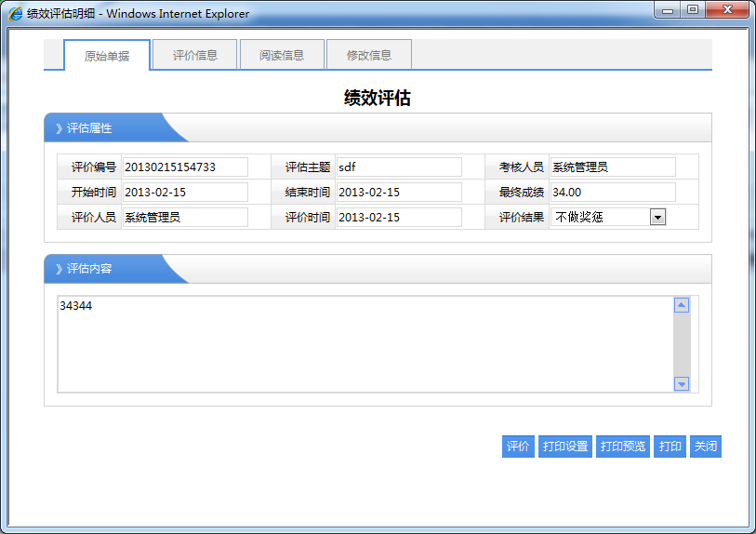Select the 修改信息 tab
Image resolution: width=756 pixels, height=534 pixels.
369,55
